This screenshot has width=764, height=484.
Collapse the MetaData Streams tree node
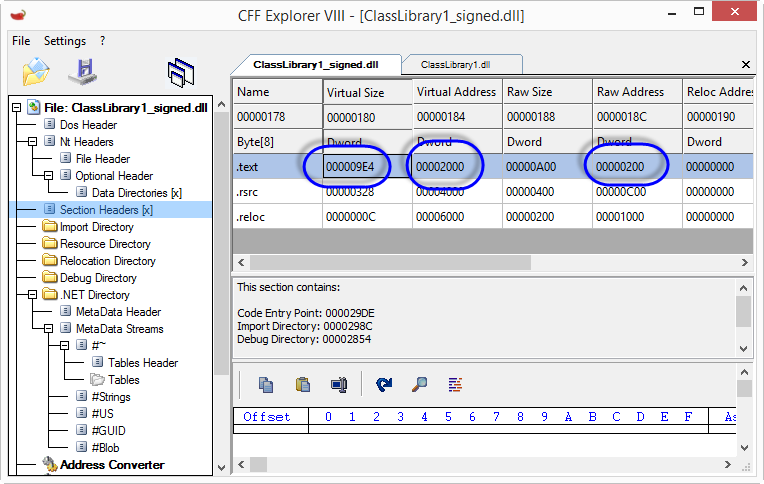click(48, 329)
